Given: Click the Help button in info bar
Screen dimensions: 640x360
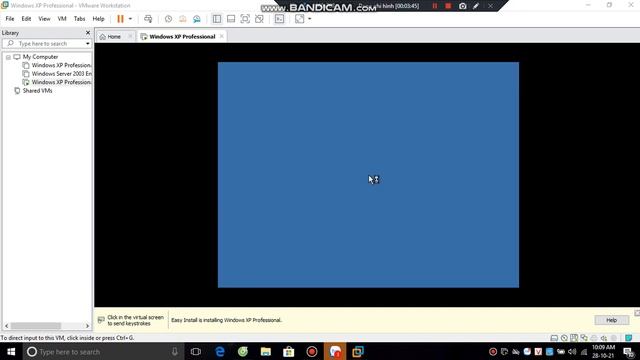Looking at the screenshot, I should click(x=611, y=320).
